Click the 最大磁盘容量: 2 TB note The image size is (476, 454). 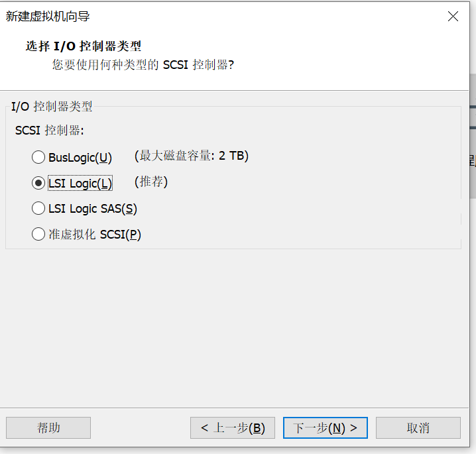(x=192, y=156)
